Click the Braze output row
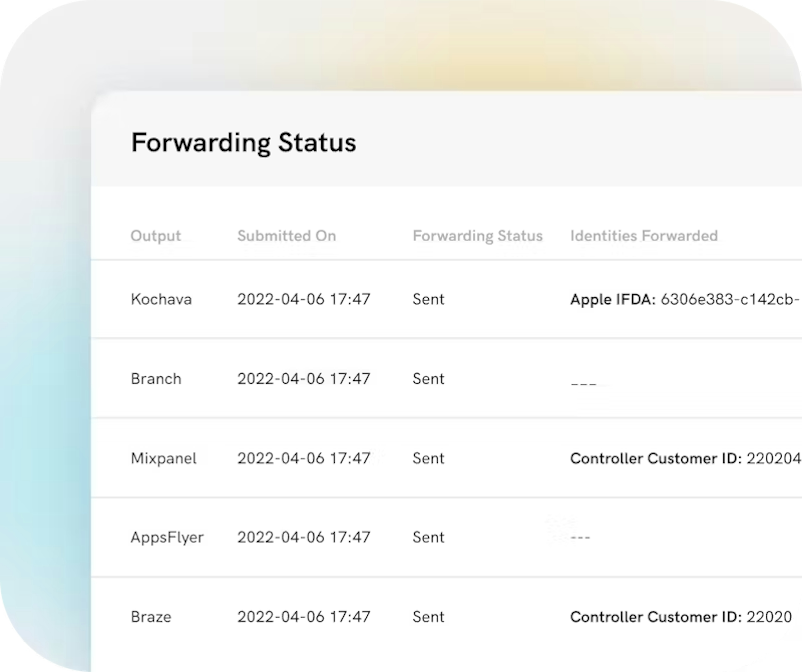The image size is (802, 672). point(151,616)
